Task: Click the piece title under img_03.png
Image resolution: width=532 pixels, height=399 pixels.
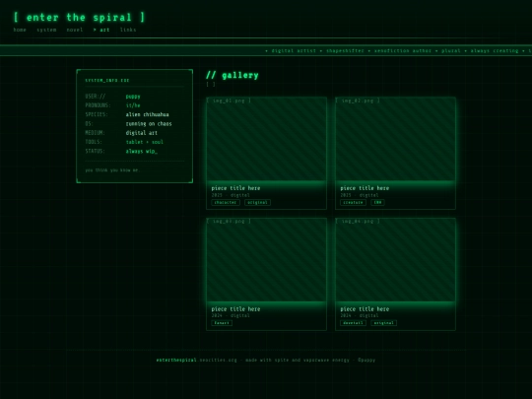Action: (235, 309)
